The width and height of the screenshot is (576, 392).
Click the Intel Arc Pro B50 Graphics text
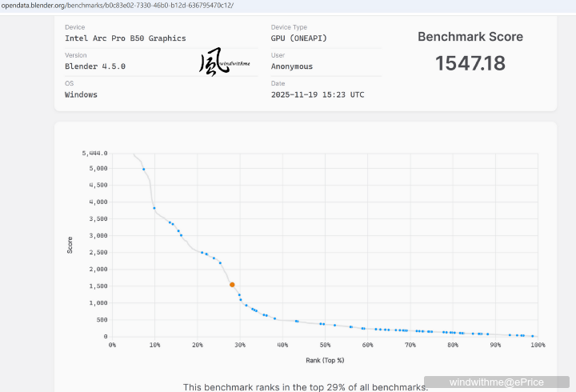(125, 38)
